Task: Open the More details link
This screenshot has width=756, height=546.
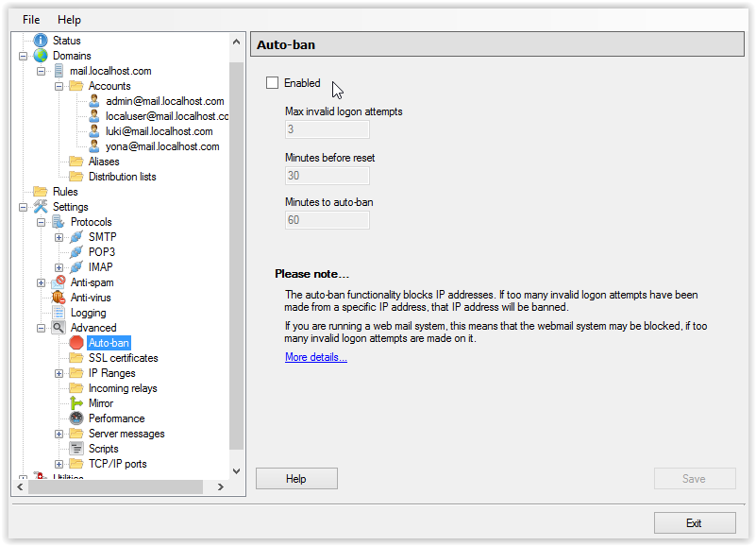Action: [316, 357]
